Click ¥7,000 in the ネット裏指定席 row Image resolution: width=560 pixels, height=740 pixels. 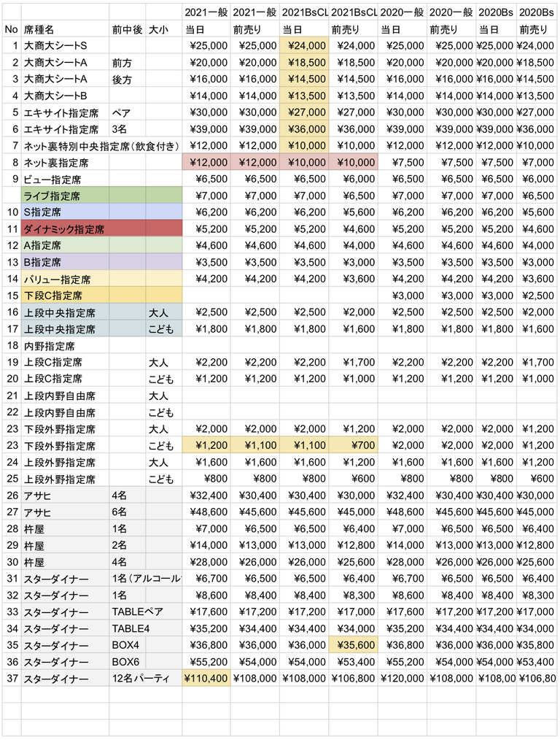pyautogui.click(x=537, y=162)
